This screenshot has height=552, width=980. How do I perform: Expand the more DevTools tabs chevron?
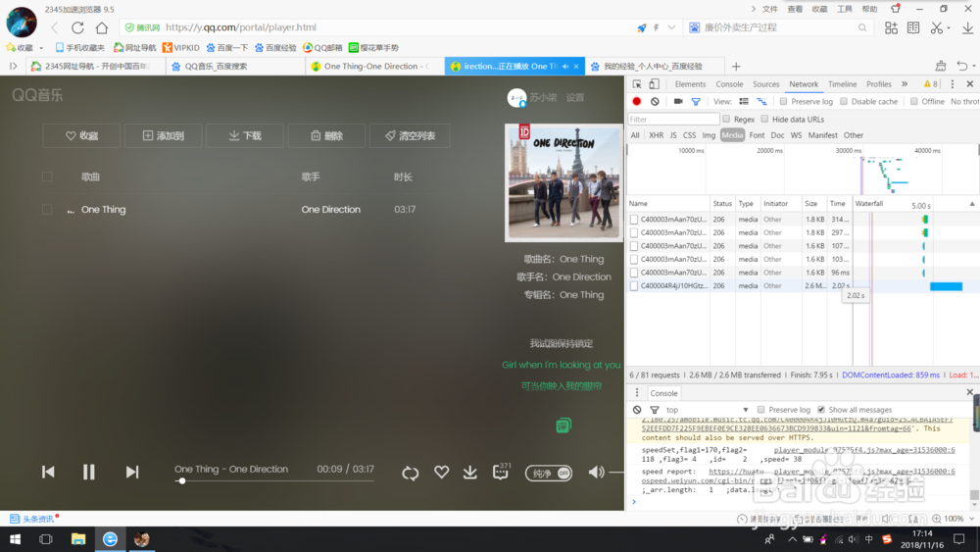click(x=905, y=83)
